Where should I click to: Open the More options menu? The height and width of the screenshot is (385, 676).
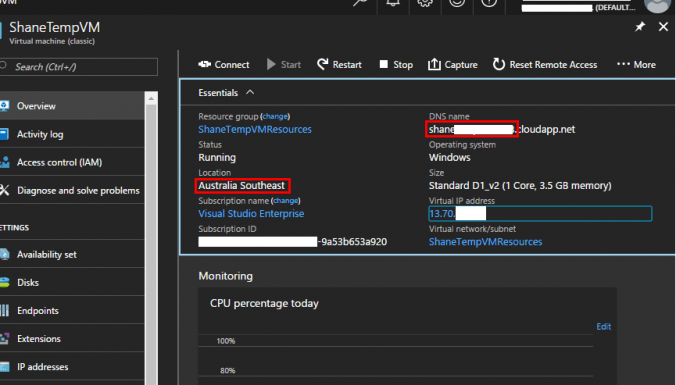(636, 65)
